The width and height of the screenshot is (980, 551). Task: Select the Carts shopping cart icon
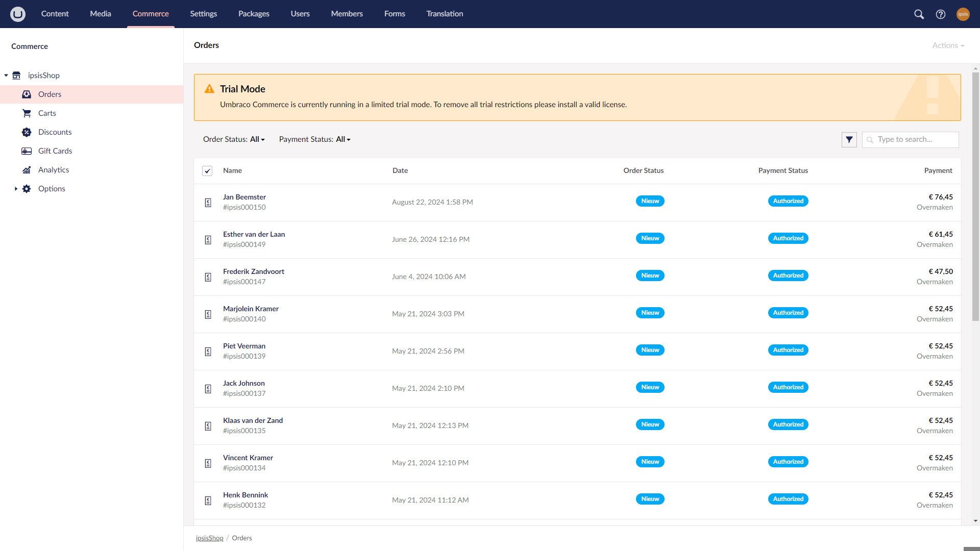tap(26, 113)
